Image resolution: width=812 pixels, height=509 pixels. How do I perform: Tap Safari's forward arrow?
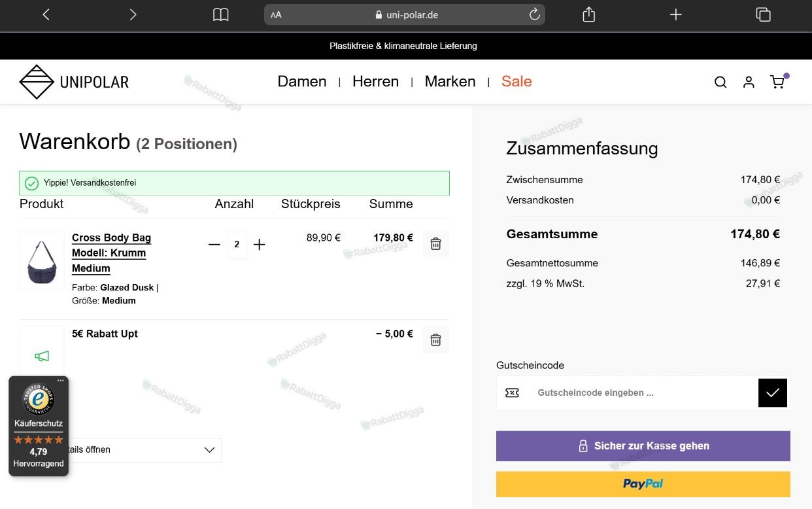click(133, 14)
